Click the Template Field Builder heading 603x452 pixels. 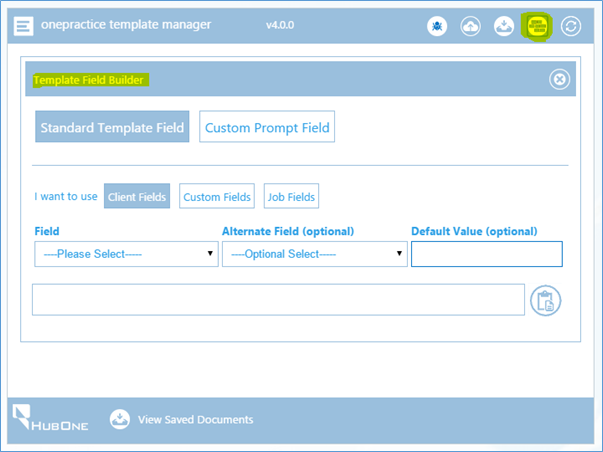click(x=88, y=80)
